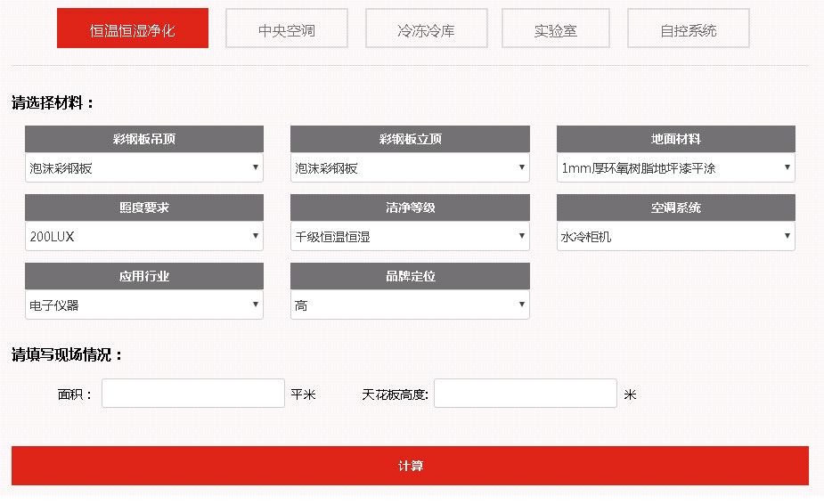Open the 地面材料 dropdown showing 1mm厚环氧树脂地坪漆平涂
The image size is (824, 504).
point(675,167)
